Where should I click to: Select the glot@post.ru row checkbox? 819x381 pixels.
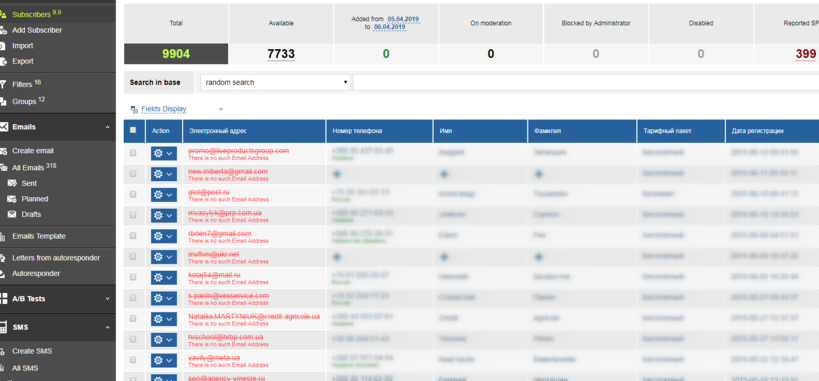[x=133, y=194]
